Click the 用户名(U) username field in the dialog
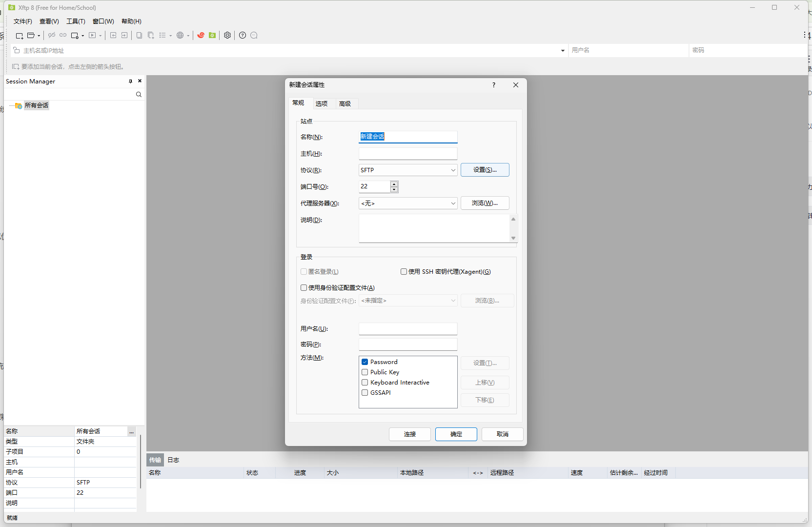Screen dimensions: 812x527 pos(408,329)
